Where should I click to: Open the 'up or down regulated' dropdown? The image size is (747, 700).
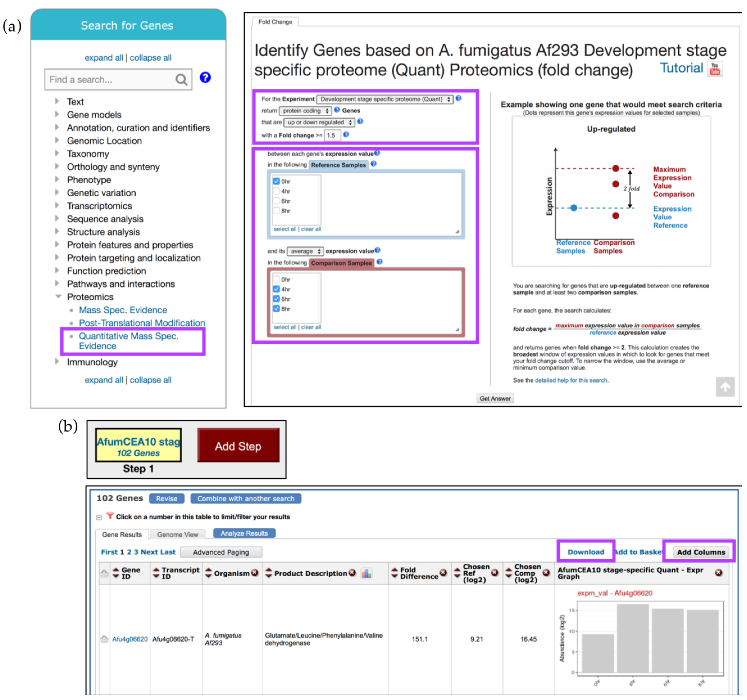tap(319, 122)
